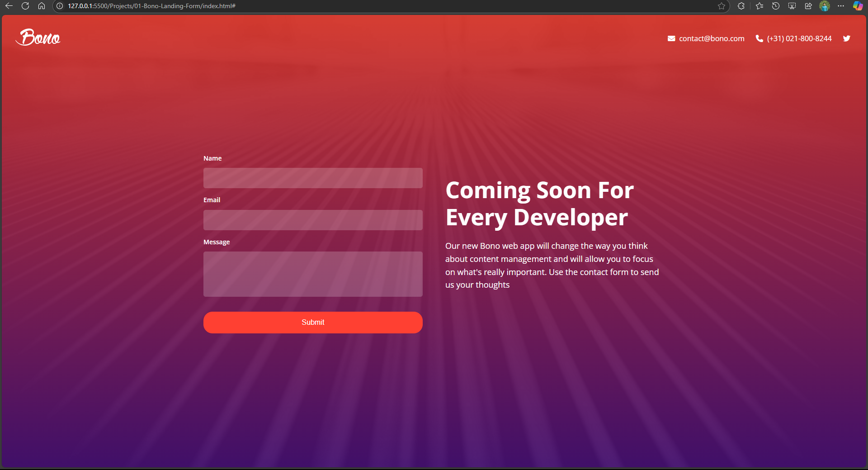Click the Bono logo

(x=38, y=37)
